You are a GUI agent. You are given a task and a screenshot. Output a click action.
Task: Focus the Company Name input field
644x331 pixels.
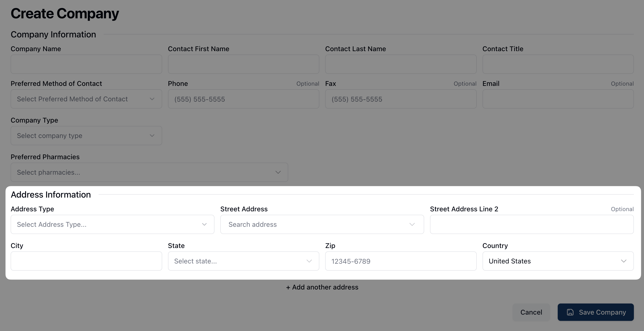(86, 64)
